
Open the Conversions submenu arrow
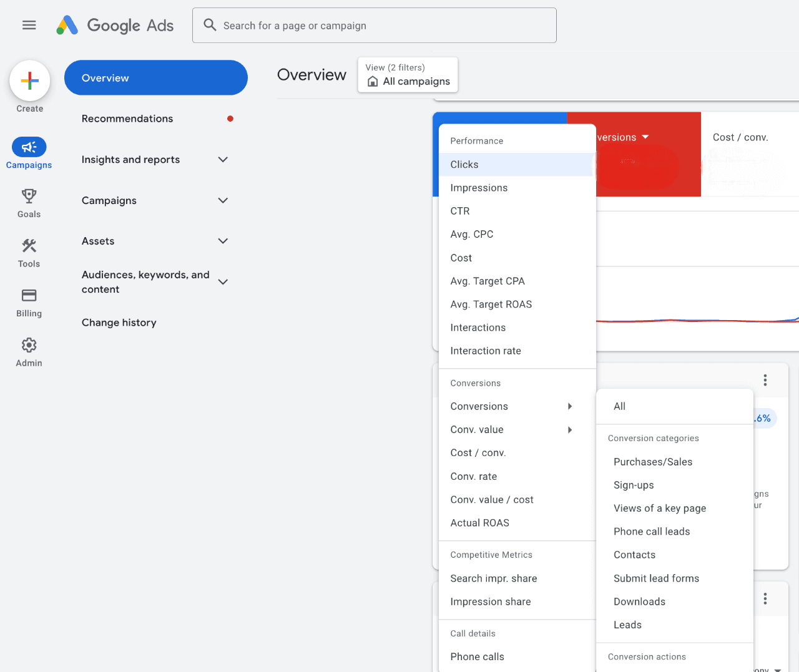pos(569,406)
